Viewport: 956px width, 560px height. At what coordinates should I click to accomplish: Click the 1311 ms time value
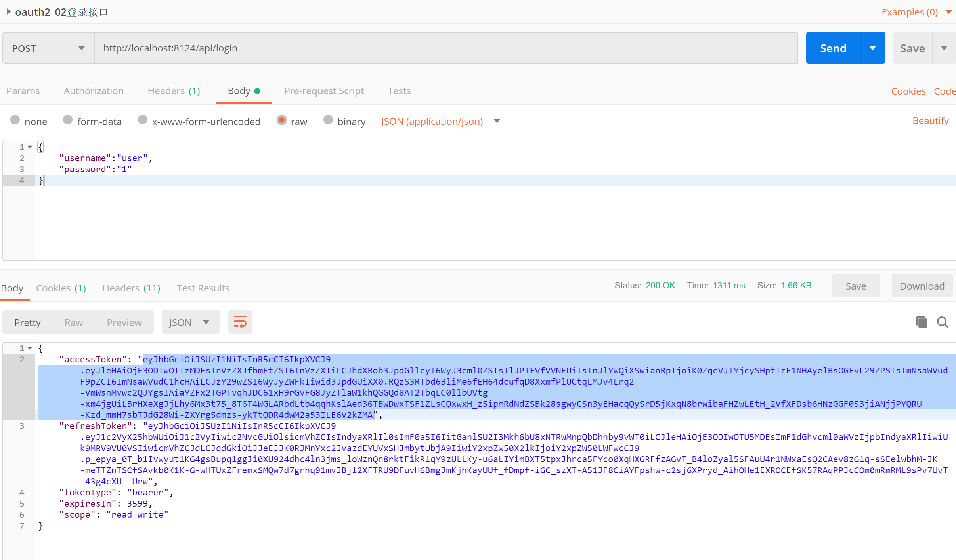(x=729, y=285)
